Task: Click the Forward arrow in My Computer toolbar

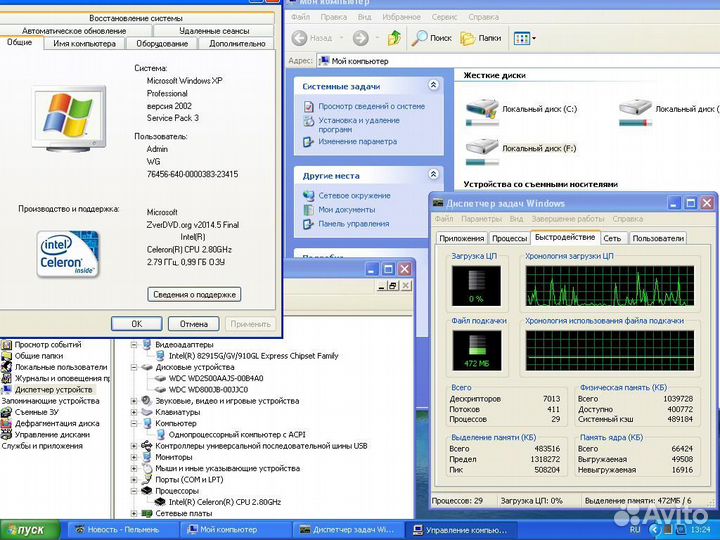Action: pos(360,38)
